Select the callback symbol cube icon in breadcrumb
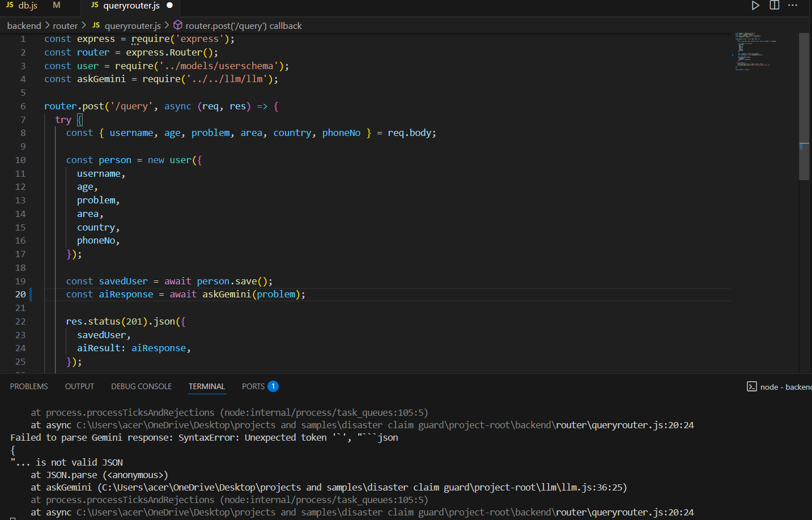 [178, 25]
